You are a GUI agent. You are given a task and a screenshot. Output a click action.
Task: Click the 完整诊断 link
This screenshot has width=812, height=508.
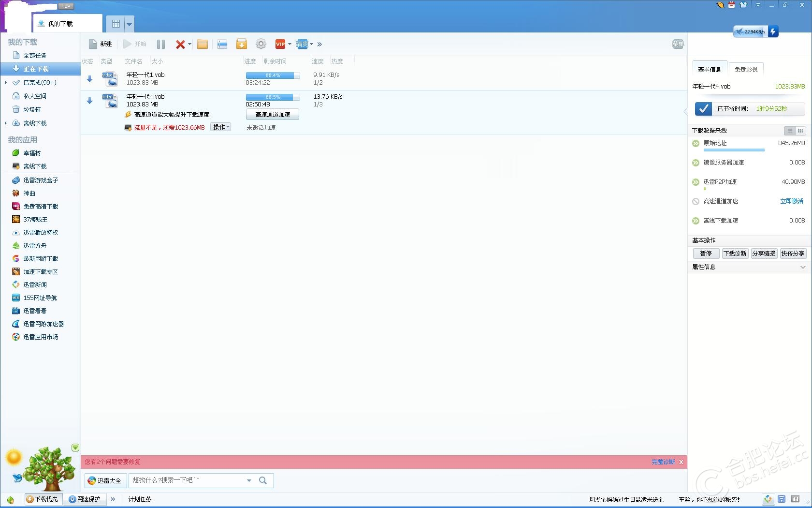pyautogui.click(x=663, y=462)
